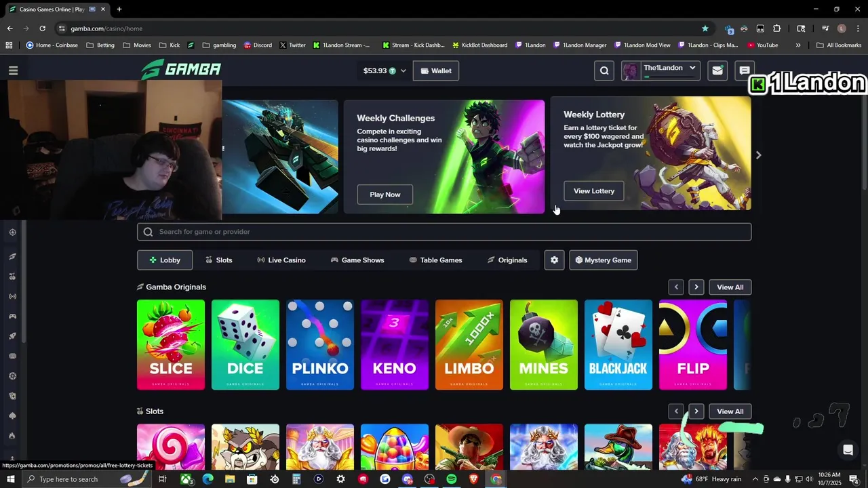The width and height of the screenshot is (868, 488).
Task: Click the live casino broadcast sidebar icon
Action: [x=12, y=296]
